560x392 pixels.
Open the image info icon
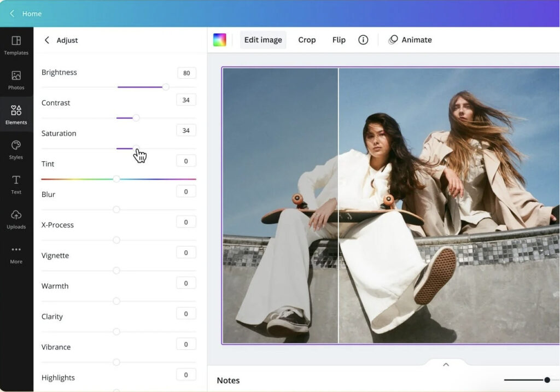coord(363,39)
